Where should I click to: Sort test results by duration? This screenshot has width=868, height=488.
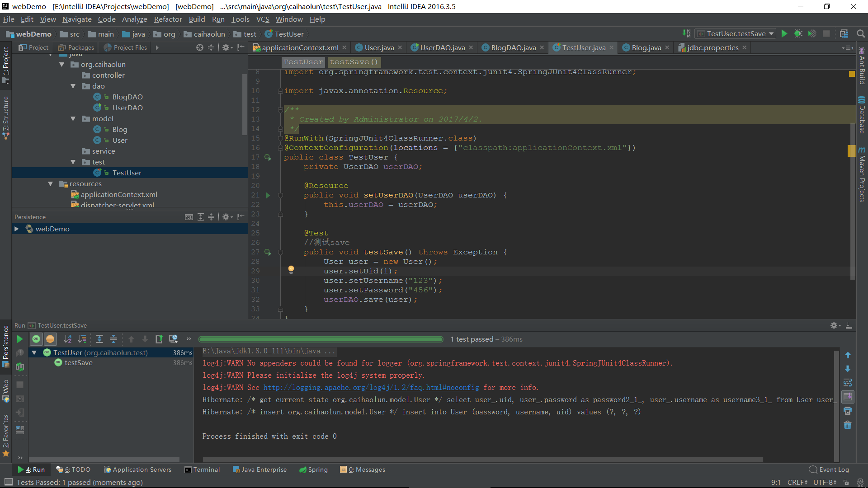[x=82, y=339]
